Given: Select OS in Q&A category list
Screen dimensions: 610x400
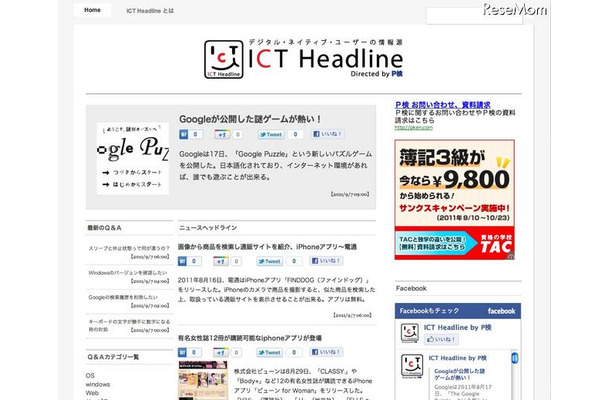Looking at the screenshot, I should pos(90,375).
